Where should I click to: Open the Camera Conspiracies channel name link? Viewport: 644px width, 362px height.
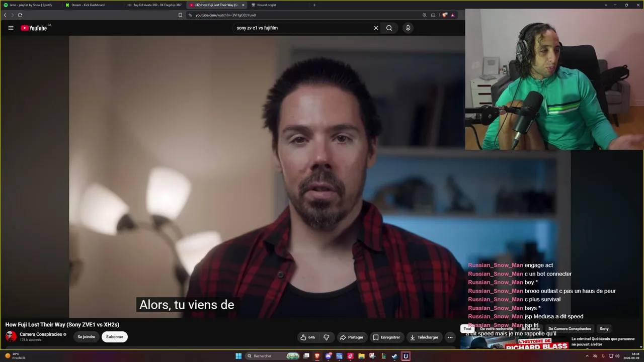click(41, 334)
